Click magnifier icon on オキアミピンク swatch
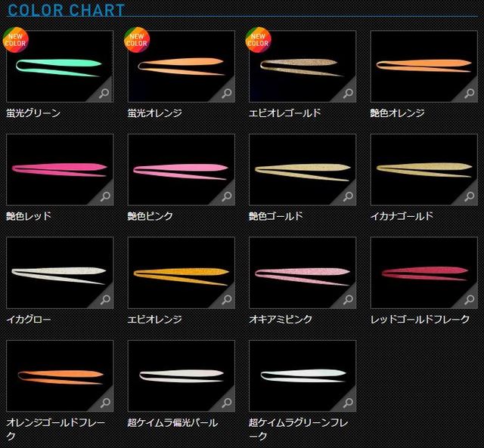Image resolution: width=484 pixels, height=448 pixels. 348,299
